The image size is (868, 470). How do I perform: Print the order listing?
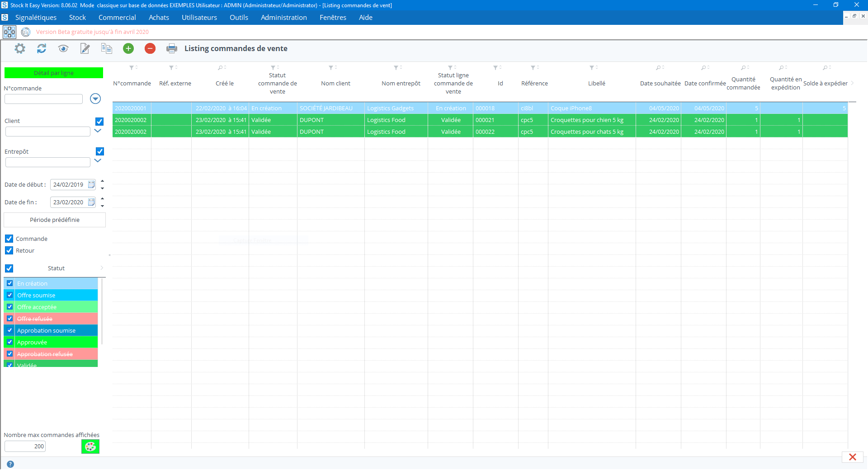pyautogui.click(x=172, y=48)
